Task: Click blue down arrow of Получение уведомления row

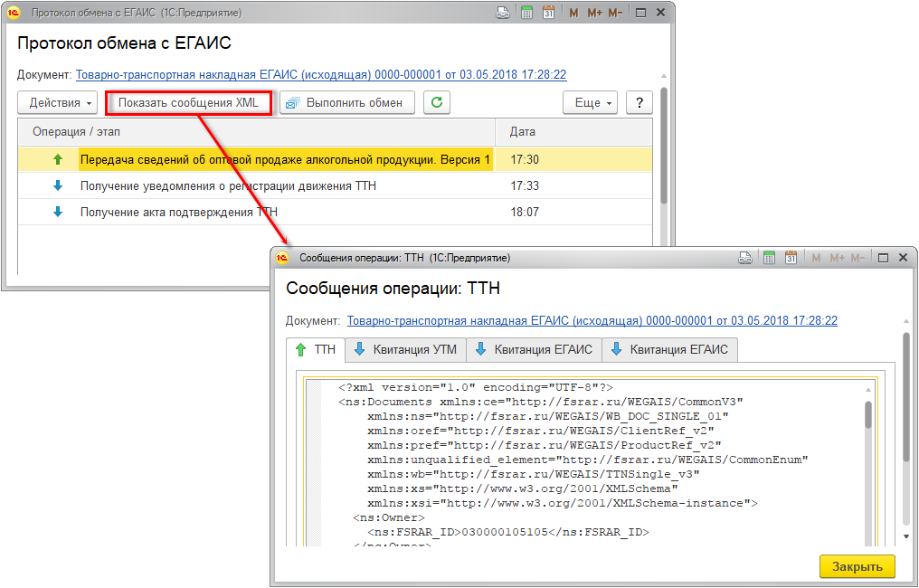Action: 58,185
